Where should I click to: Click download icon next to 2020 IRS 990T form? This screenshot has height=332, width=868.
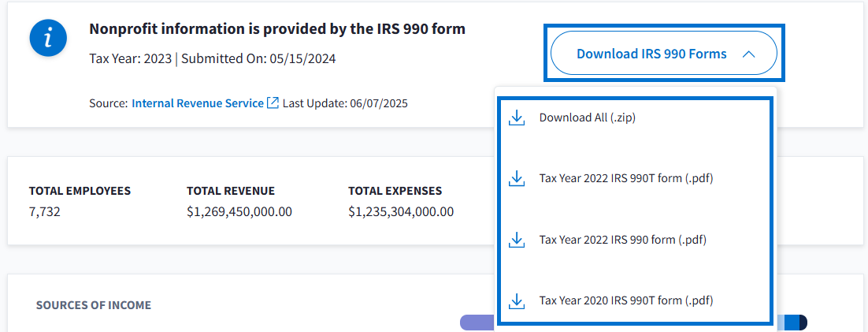coord(517,300)
